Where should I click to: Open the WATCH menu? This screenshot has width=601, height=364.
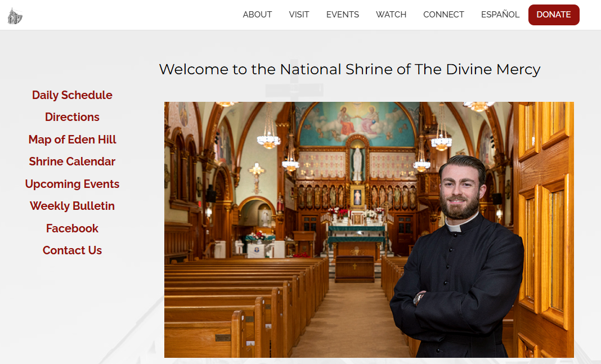coord(391,15)
